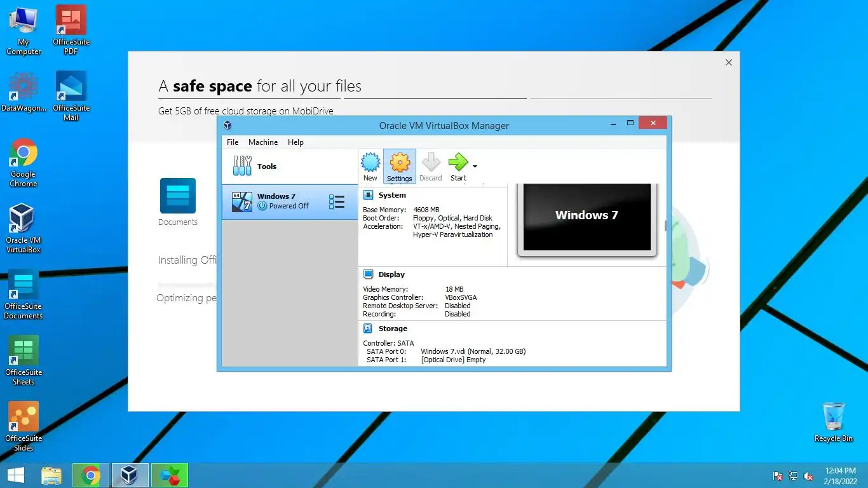Open My Computer desktop icon
The image size is (868, 488).
pos(24,30)
